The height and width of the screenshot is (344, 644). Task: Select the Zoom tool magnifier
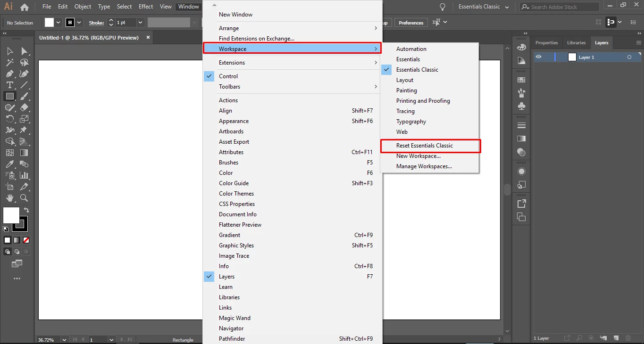24,198
